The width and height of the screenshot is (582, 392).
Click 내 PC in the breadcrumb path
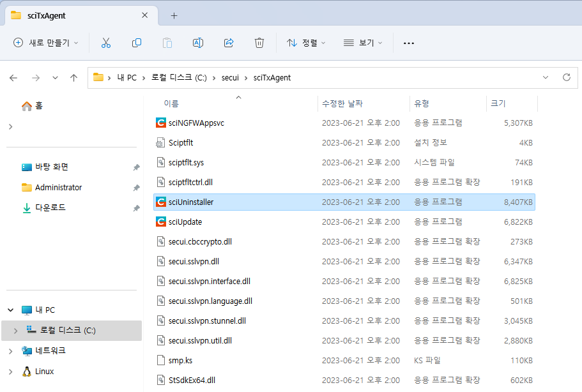(x=127, y=77)
